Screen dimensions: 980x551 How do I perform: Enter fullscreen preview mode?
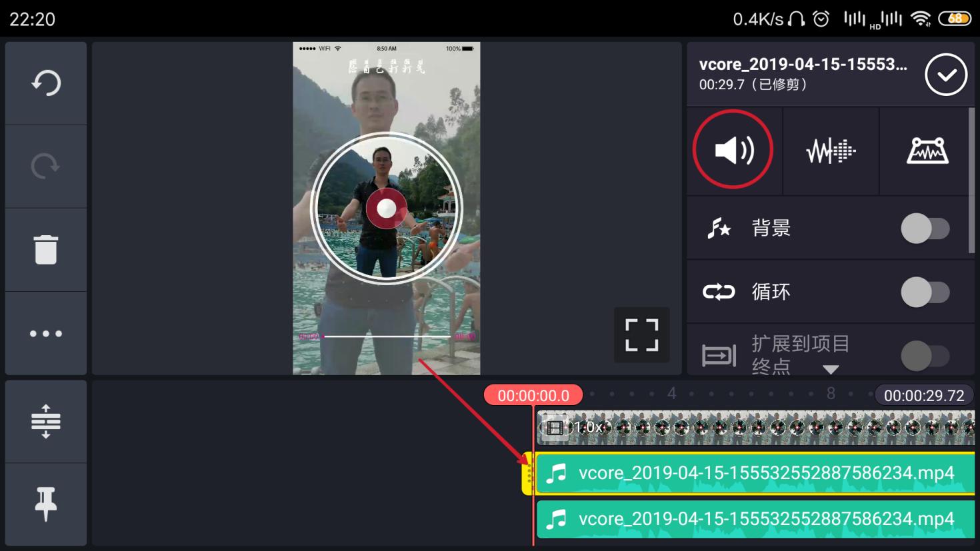(641, 334)
